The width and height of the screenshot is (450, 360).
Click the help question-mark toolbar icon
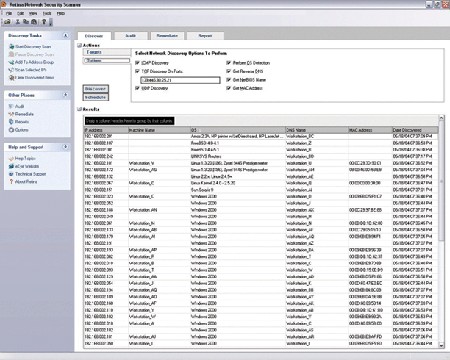pos(44,22)
